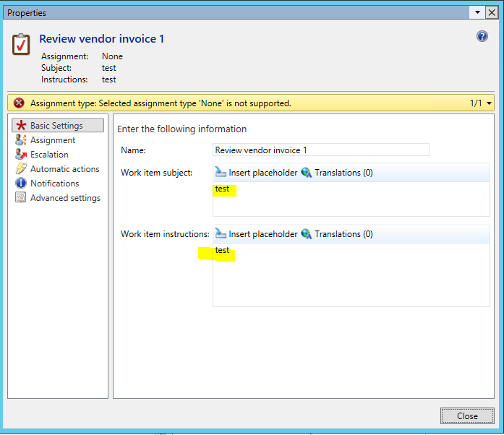Click the red error icon in warning bar
504x435 pixels.
pos(19,103)
